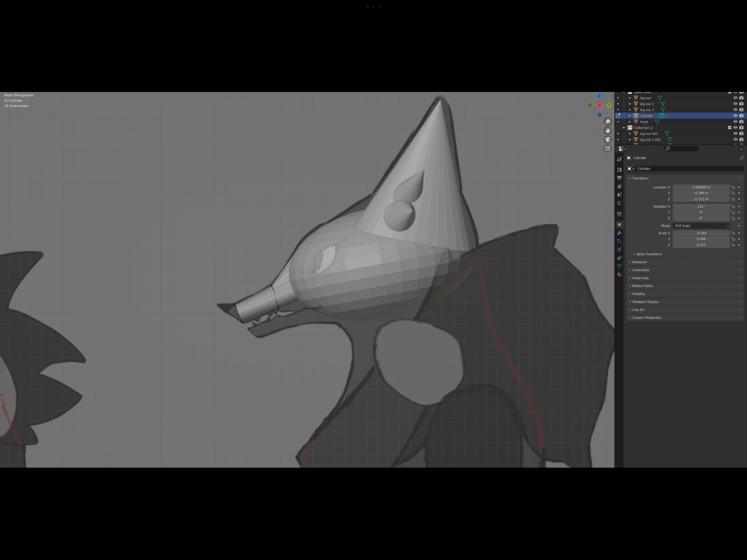Switch orthographic/perspective with the grid icon

[608, 148]
